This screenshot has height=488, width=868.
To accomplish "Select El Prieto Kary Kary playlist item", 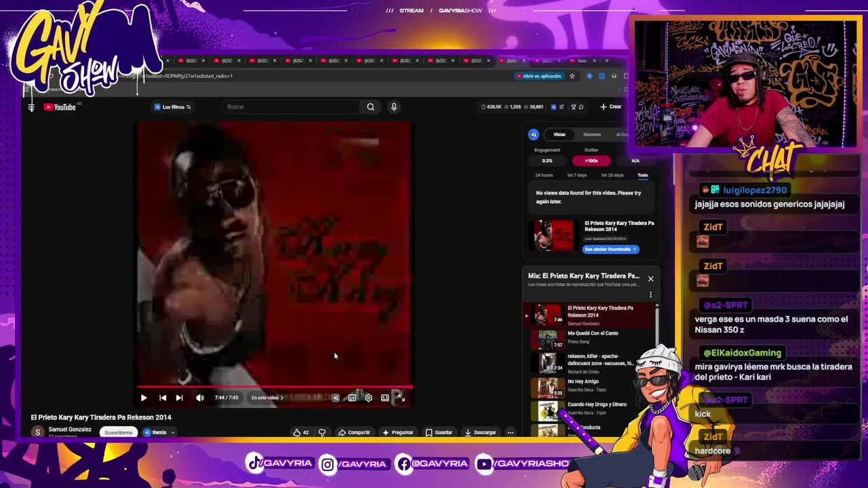I will 590,315.
